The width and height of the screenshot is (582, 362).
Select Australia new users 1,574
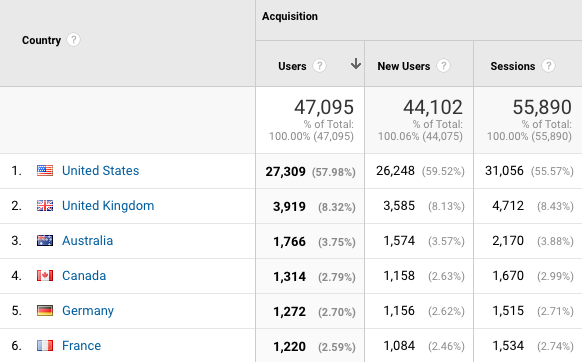[x=399, y=241]
